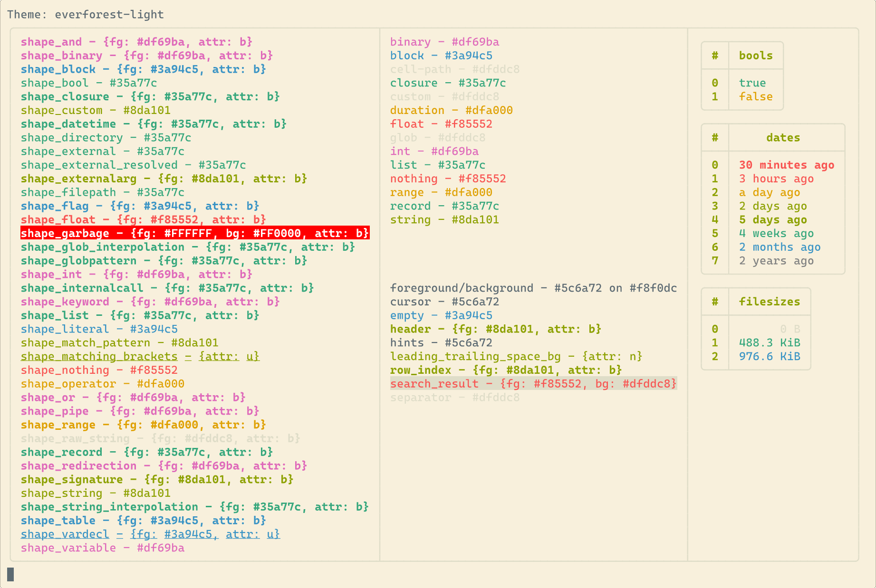Select '5 days ago' cell
Viewport: 876px width, 588px height.
point(773,220)
